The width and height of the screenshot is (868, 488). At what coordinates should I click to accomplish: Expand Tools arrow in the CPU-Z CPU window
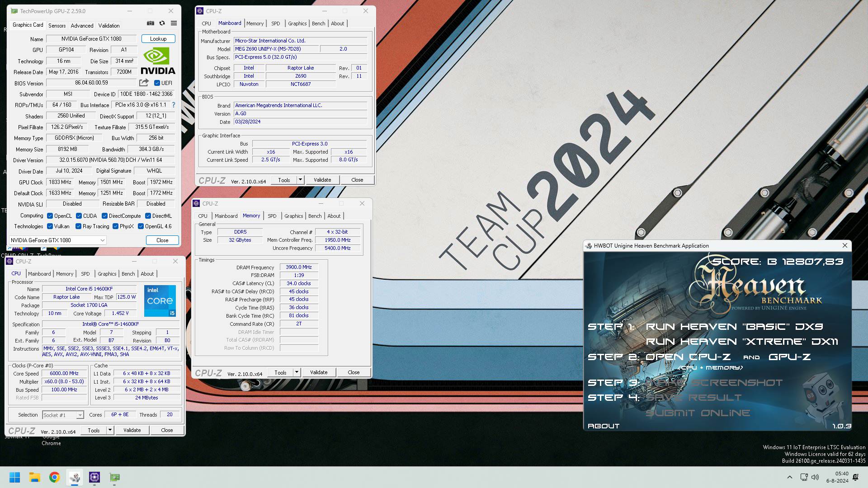click(110, 430)
